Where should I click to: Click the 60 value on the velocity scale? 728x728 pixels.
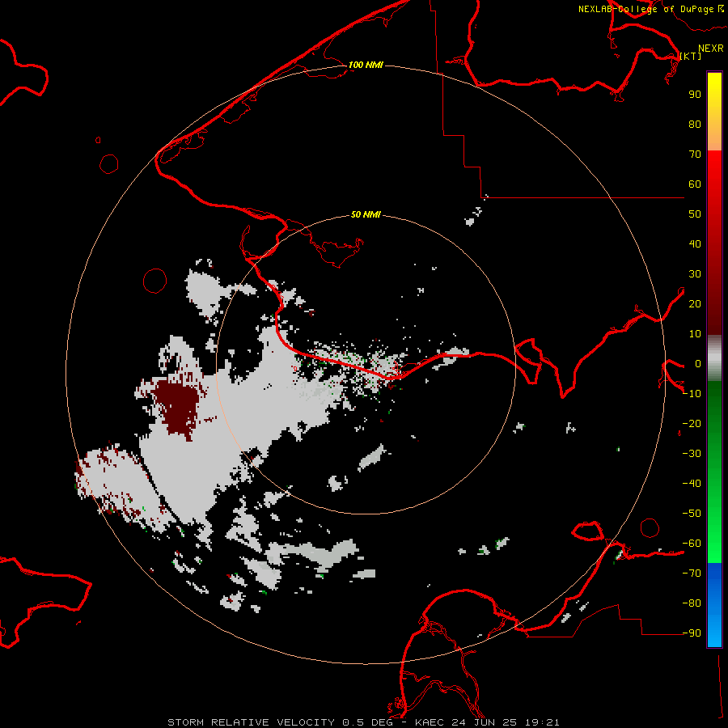point(695,184)
